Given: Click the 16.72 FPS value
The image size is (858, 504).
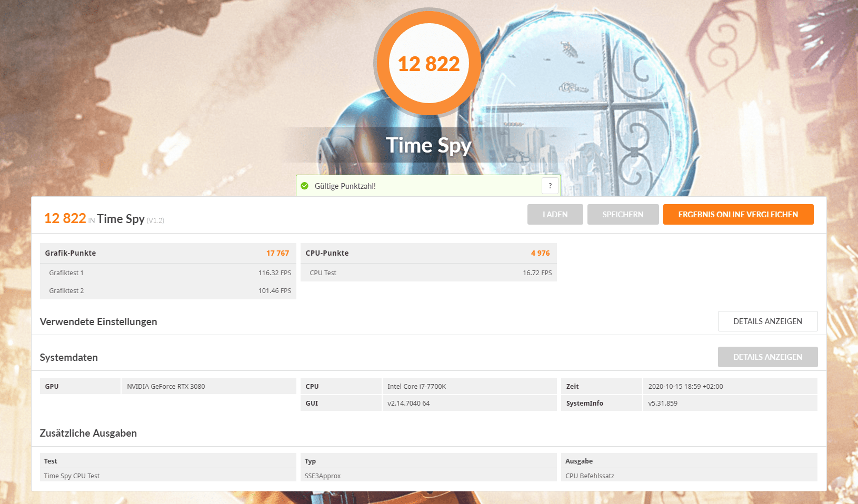Looking at the screenshot, I should (537, 273).
